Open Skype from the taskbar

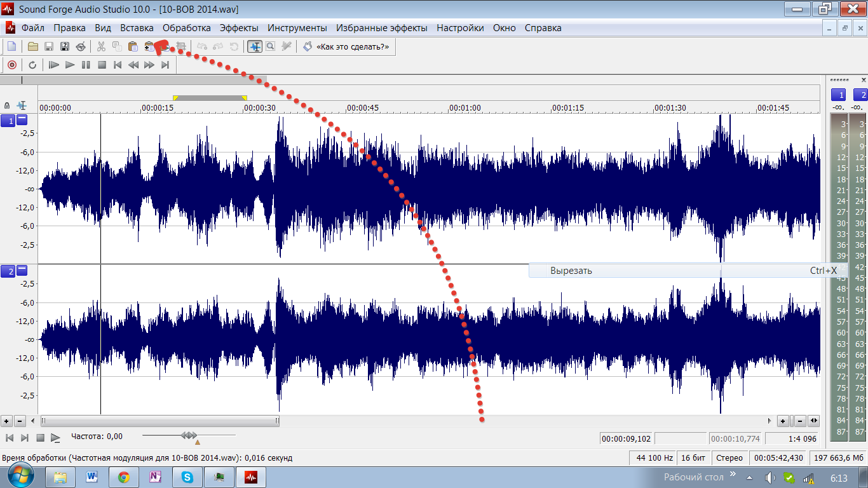(187, 477)
